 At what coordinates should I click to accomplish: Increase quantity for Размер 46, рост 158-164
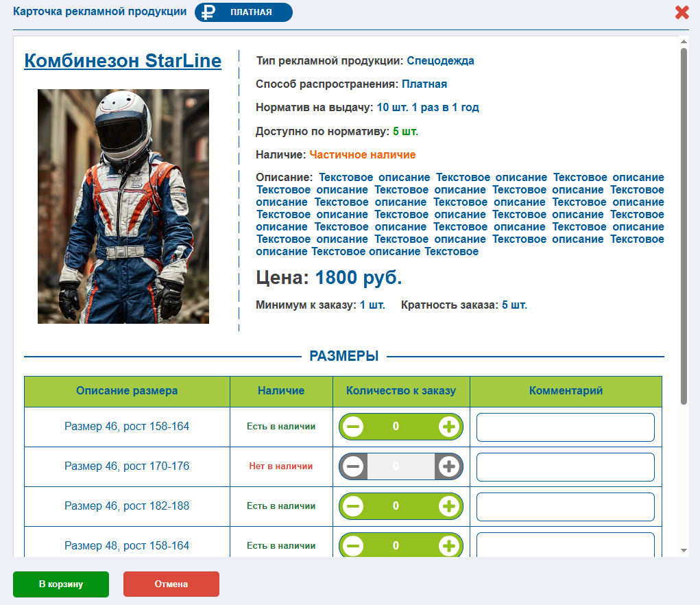[448, 427]
